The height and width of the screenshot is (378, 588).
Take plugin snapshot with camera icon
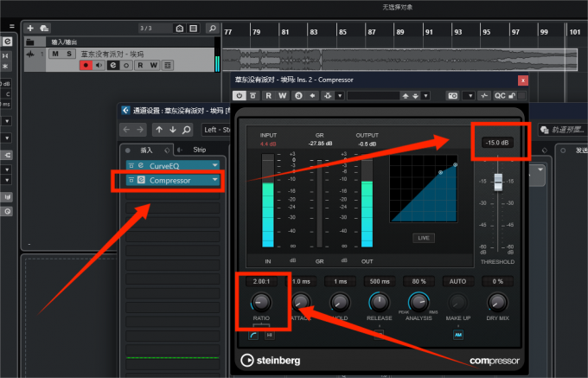452,96
